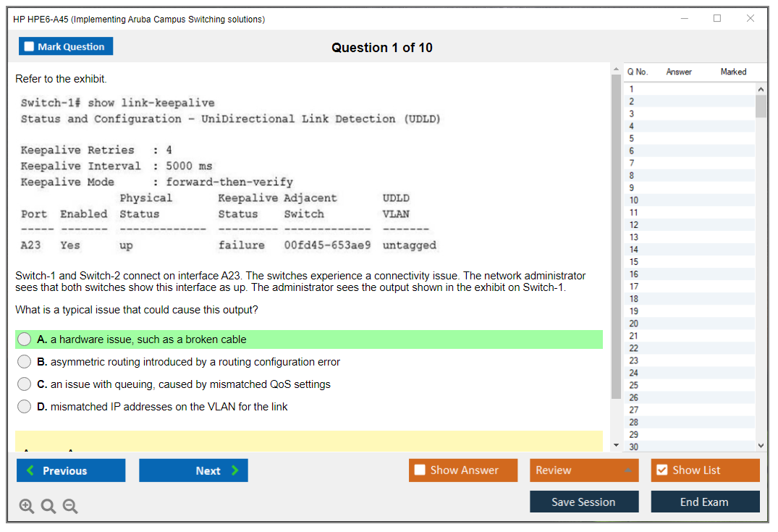The height and width of the screenshot is (532, 778).
Task: Click the reset zoom magnifier icon
Action: pyautogui.click(x=48, y=506)
